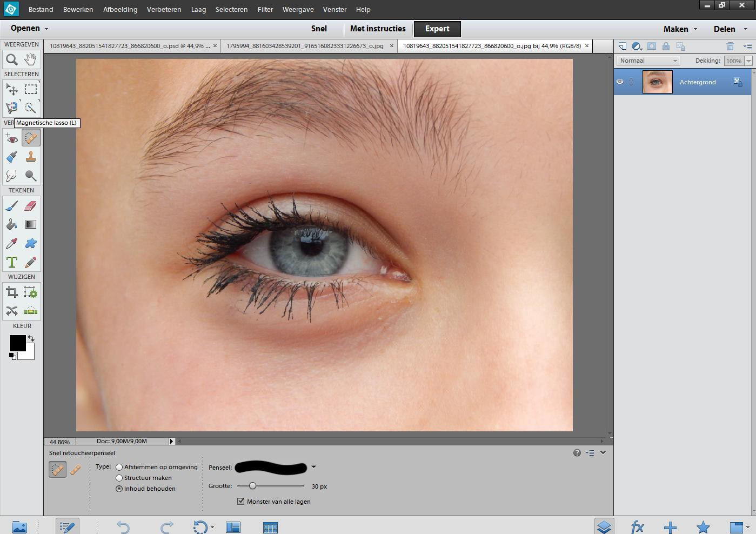Select the Pencil tool

point(31,262)
